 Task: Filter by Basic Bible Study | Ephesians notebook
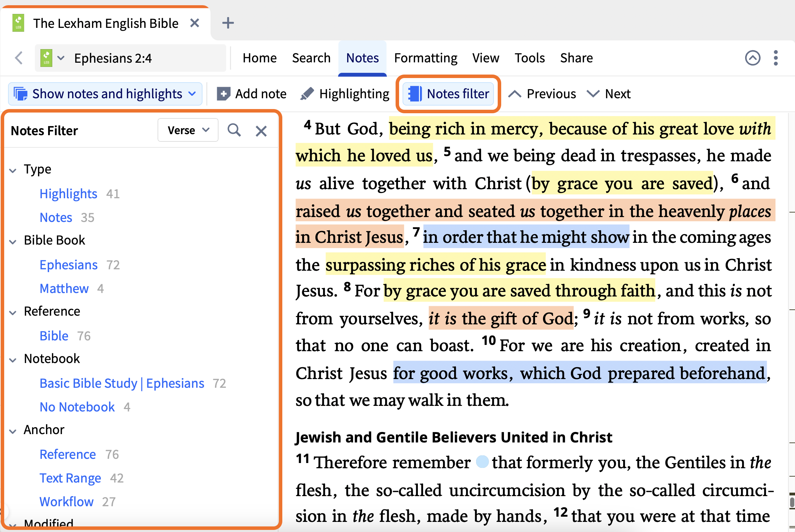122,383
